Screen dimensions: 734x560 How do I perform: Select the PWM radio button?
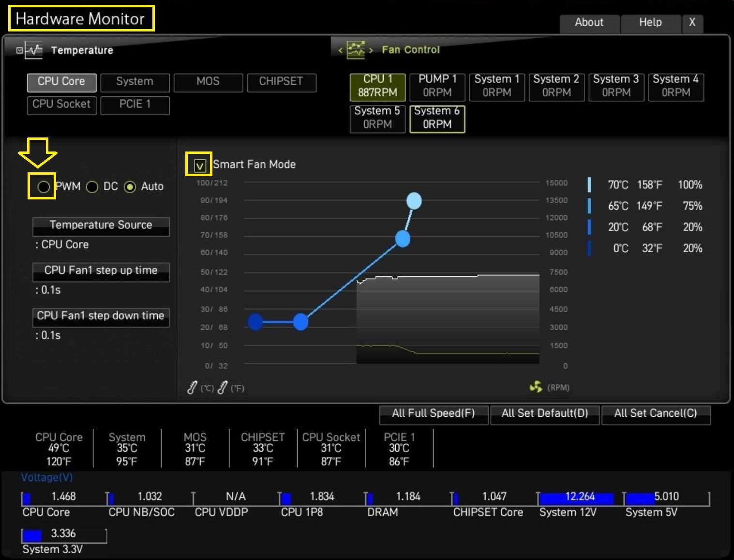click(x=44, y=186)
